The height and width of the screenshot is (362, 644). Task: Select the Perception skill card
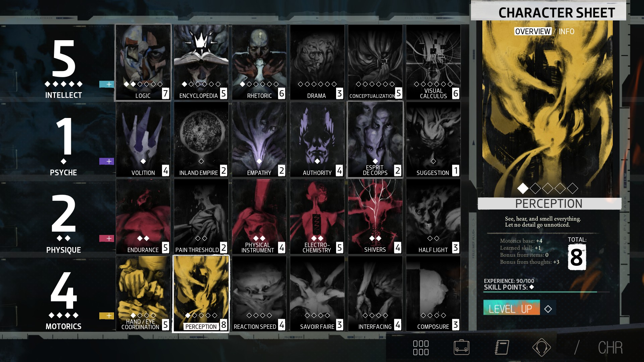(x=201, y=294)
